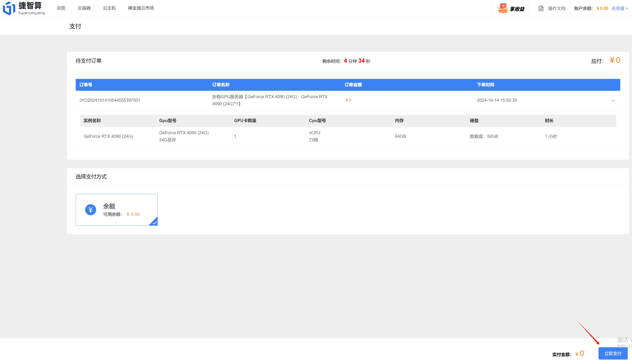Switch to the 云主机 page

coord(109,8)
